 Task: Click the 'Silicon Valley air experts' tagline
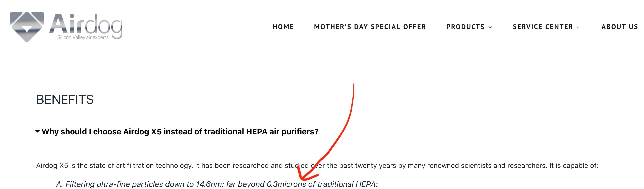(x=83, y=37)
